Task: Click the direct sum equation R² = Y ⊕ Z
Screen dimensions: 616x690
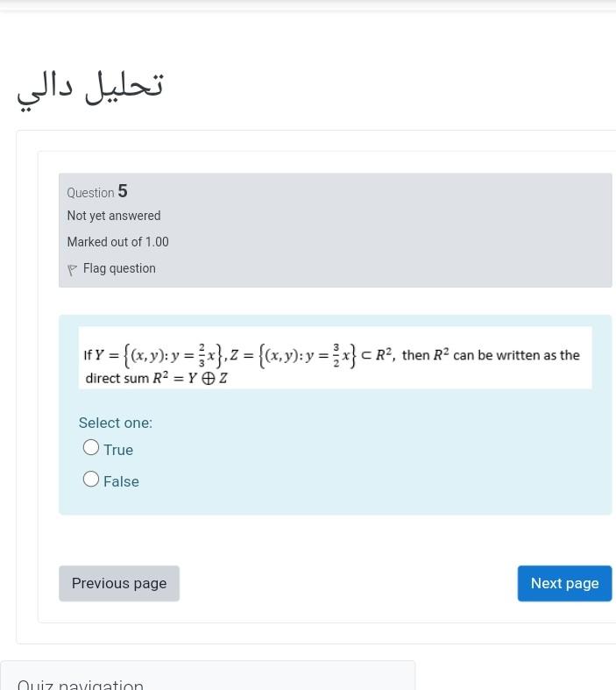Action: (190, 378)
